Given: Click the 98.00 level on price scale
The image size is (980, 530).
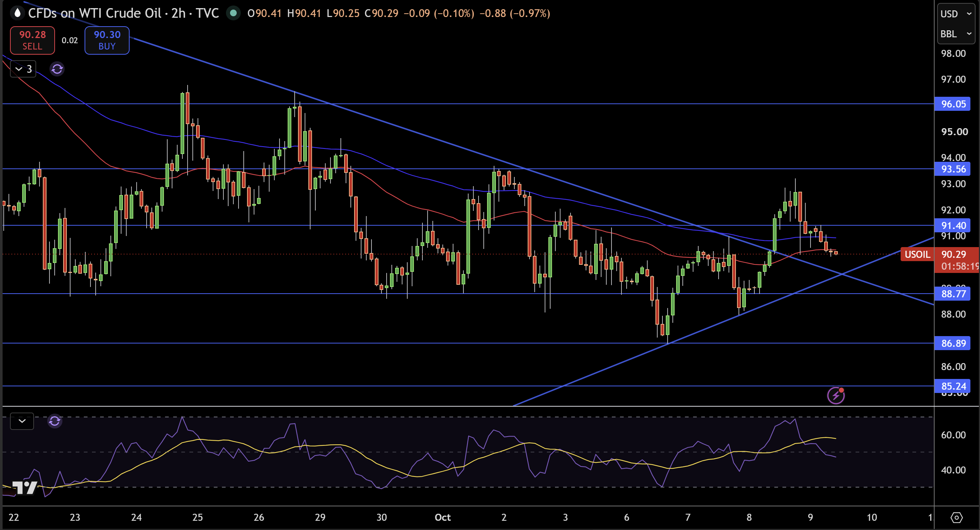Looking at the screenshot, I should pos(953,53).
